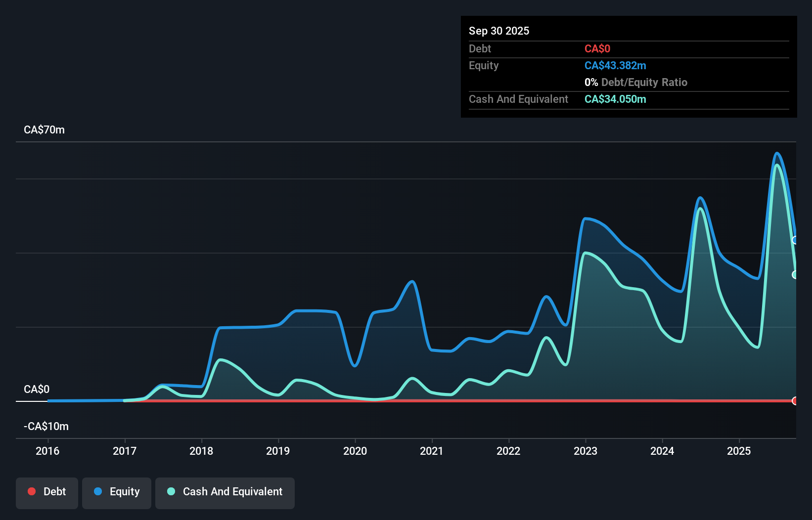Viewport: 812px width, 520px height.
Task: Click the -CA$10m axis label
Action: pos(46,426)
